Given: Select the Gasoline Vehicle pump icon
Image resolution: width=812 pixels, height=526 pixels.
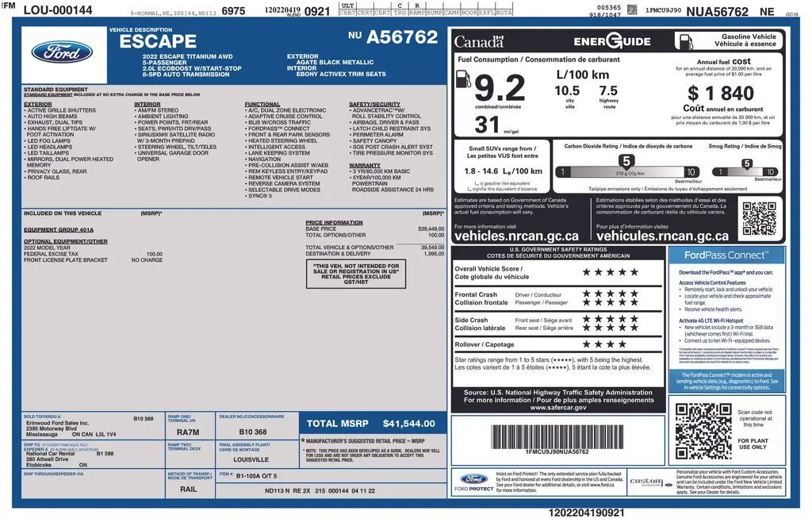Looking at the screenshot, I should (684, 40).
